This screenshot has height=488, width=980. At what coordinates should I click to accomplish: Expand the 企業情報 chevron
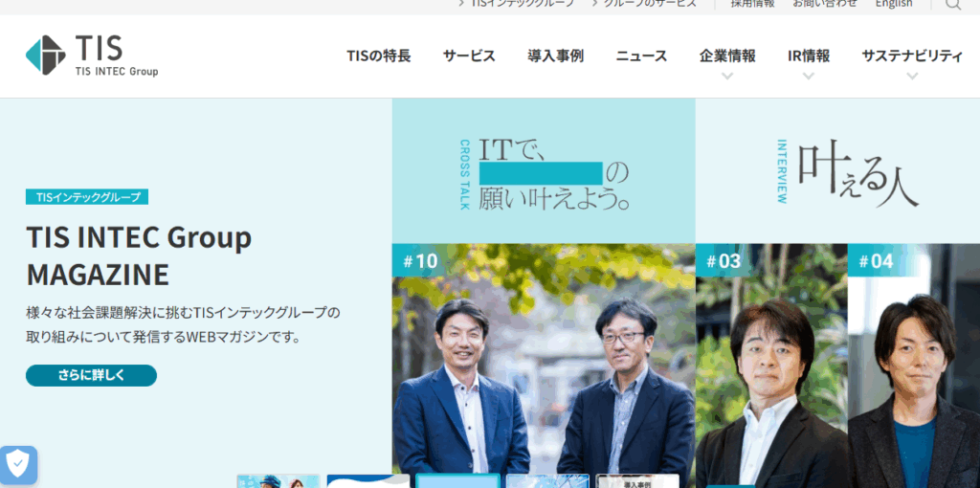tap(727, 77)
